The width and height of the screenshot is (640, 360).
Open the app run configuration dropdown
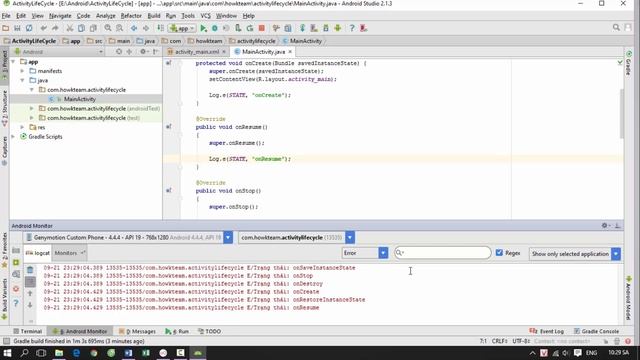(182, 28)
